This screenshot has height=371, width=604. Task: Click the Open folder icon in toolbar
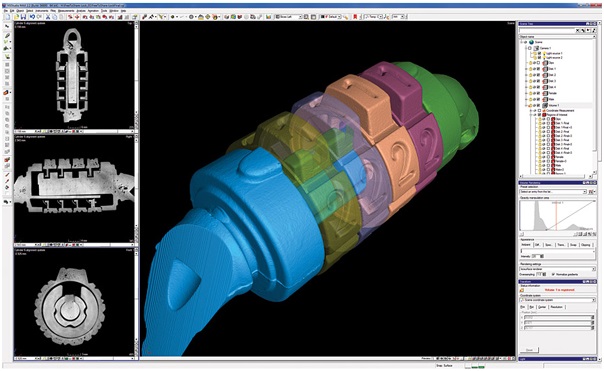[17, 17]
